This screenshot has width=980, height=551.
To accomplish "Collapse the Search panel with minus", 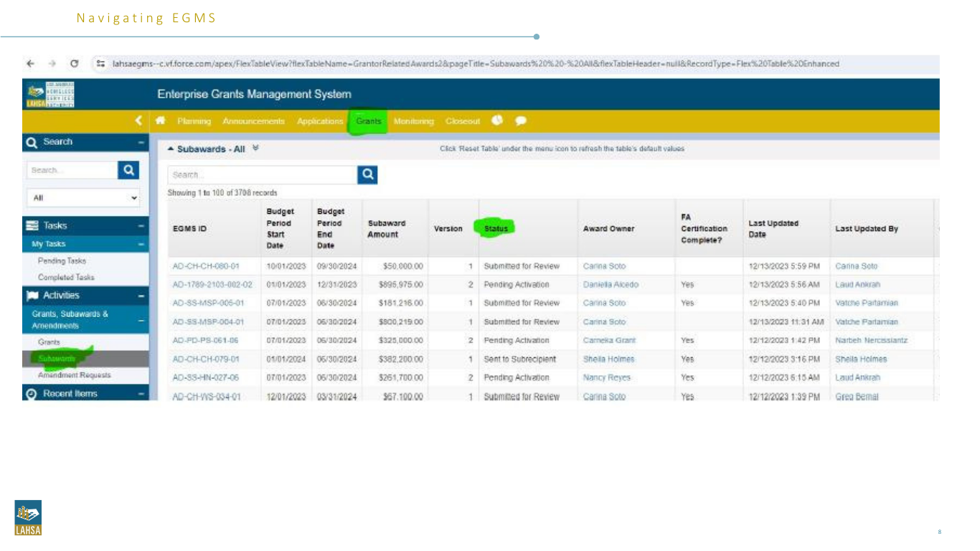I will click(x=141, y=142).
